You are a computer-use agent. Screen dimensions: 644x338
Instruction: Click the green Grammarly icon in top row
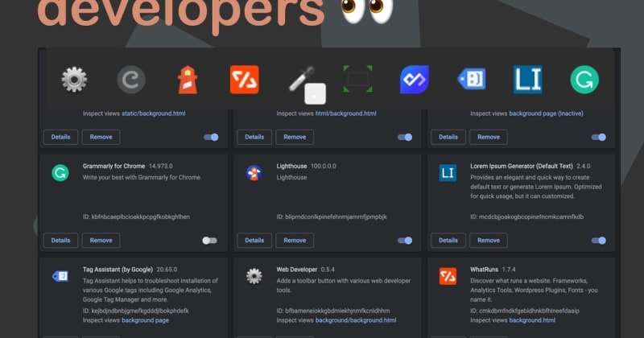pyautogui.click(x=584, y=80)
